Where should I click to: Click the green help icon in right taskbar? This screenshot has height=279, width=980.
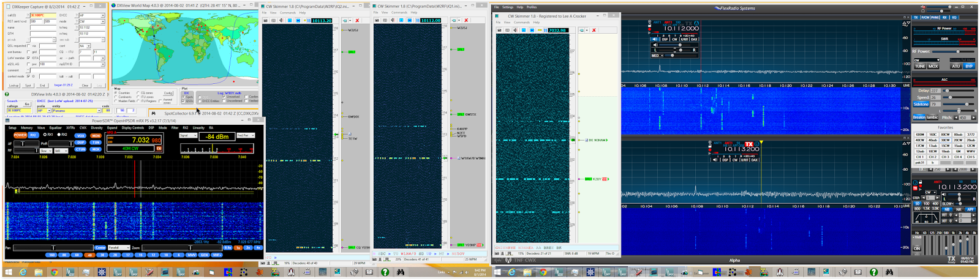pos(874,272)
